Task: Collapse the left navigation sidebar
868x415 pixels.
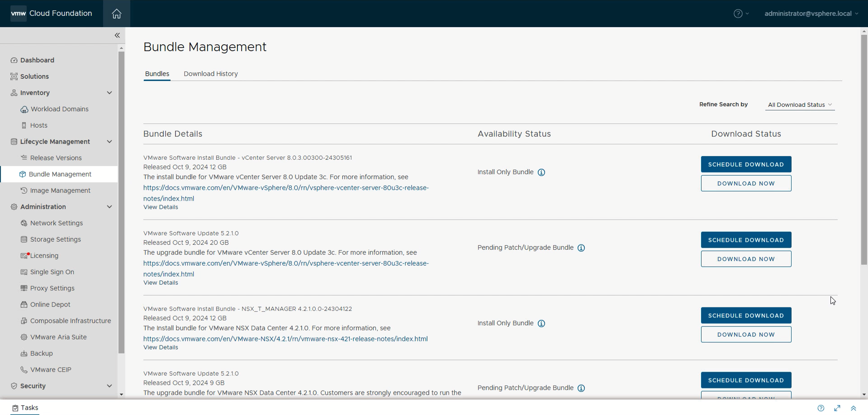Action: [x=117, y=35]
